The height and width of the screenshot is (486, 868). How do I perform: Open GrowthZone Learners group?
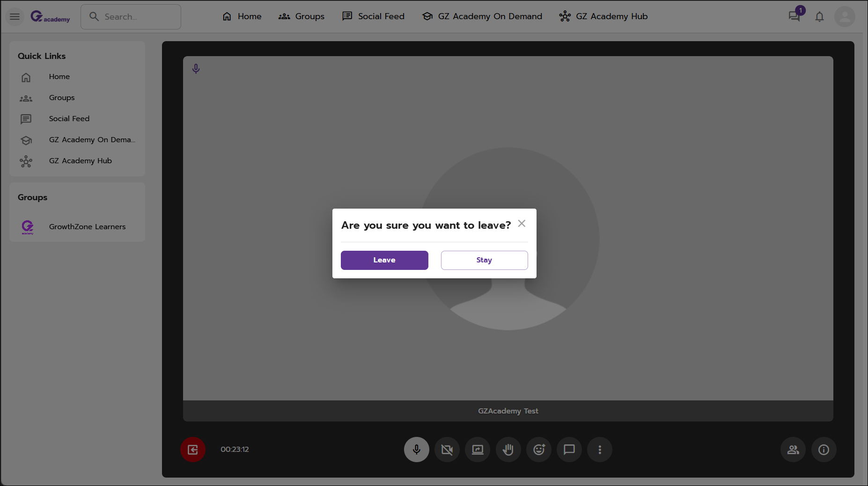click(88, 227)
